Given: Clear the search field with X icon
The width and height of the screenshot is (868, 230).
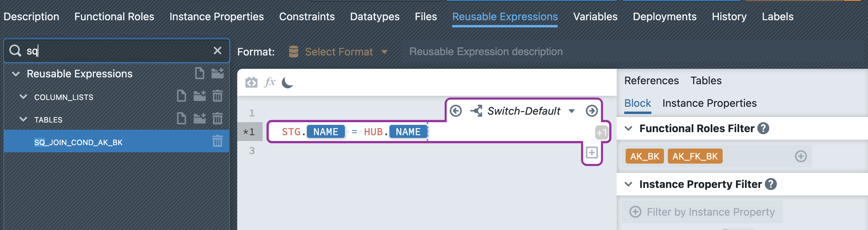Looking at the screenshot, I should (217, 51).
